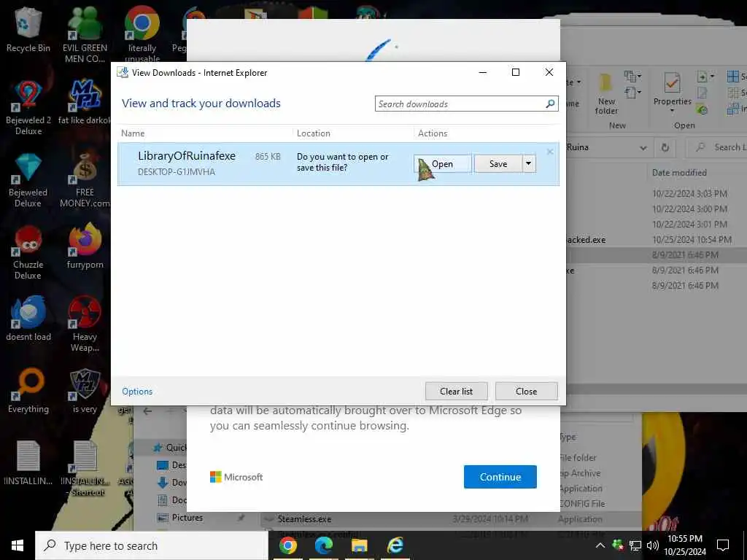Clear list of downloads
The image size is (747, 560).
457,392
